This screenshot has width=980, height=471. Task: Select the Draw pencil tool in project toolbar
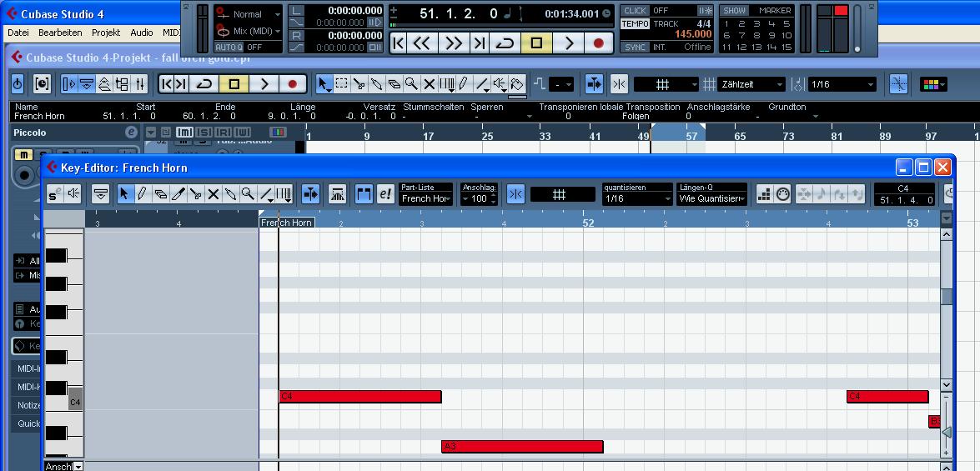click(x=463, y=83)
